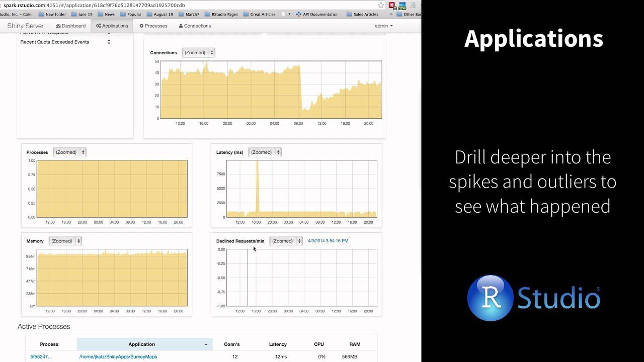Open the Memory chart zoom dropdown
Image resolution: width=644 pixels, height=362 pixels.
pos(65,241)
